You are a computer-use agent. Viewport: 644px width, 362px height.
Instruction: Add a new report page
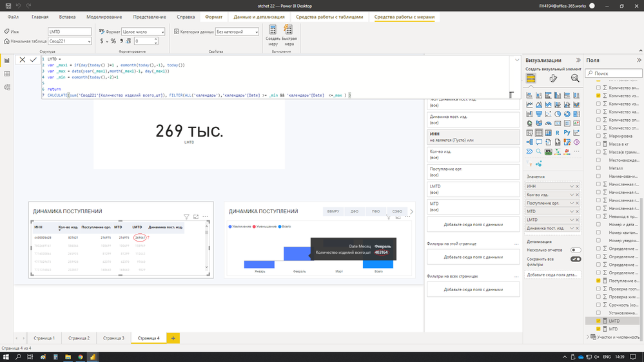[x=173, y=338]
